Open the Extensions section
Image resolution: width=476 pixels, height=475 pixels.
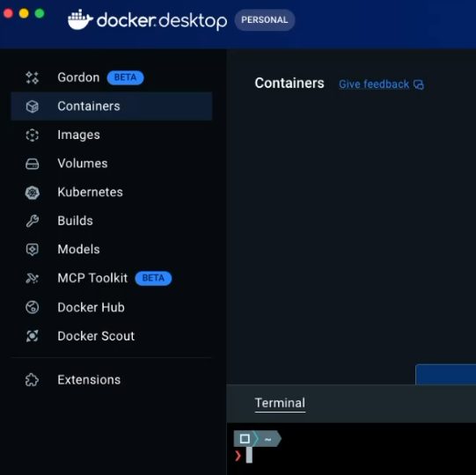112,380
